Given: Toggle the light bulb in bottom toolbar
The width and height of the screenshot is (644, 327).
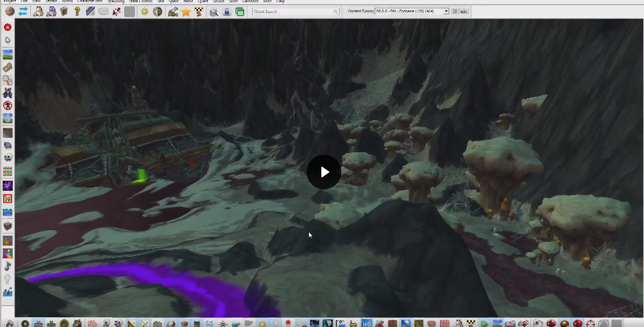Looking at the screenshot, I should [276, 323].
